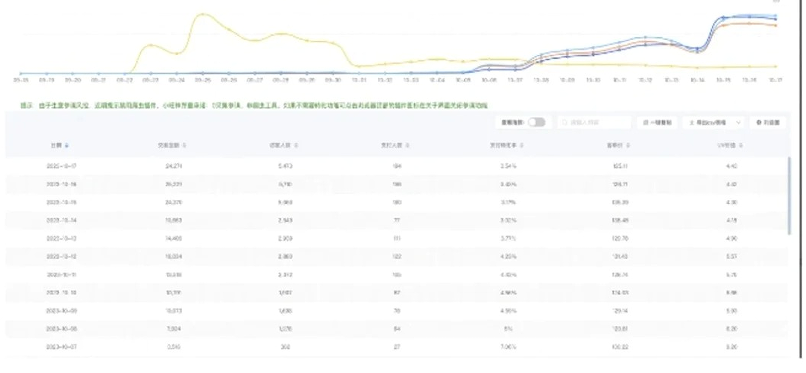
Task: Sort by the average order value column
Action: [x=628, y=145]
